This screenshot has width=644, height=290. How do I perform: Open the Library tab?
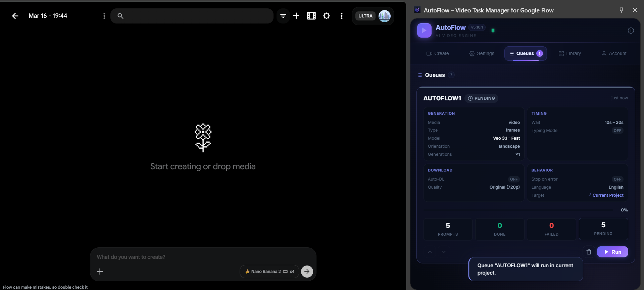[569, 53]
